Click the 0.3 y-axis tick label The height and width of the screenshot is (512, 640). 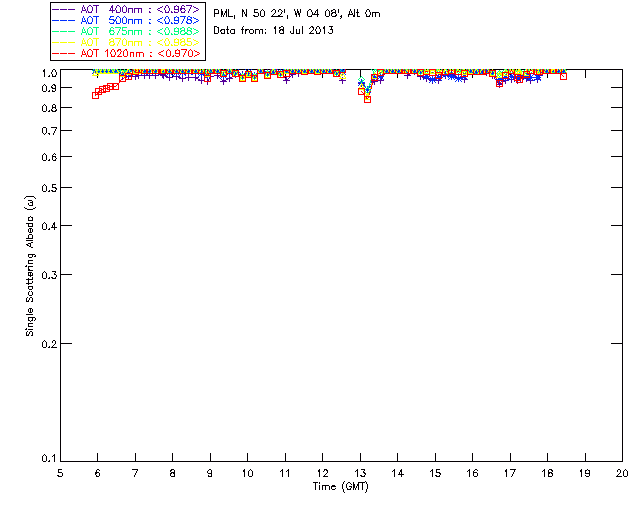pos(49,275)
